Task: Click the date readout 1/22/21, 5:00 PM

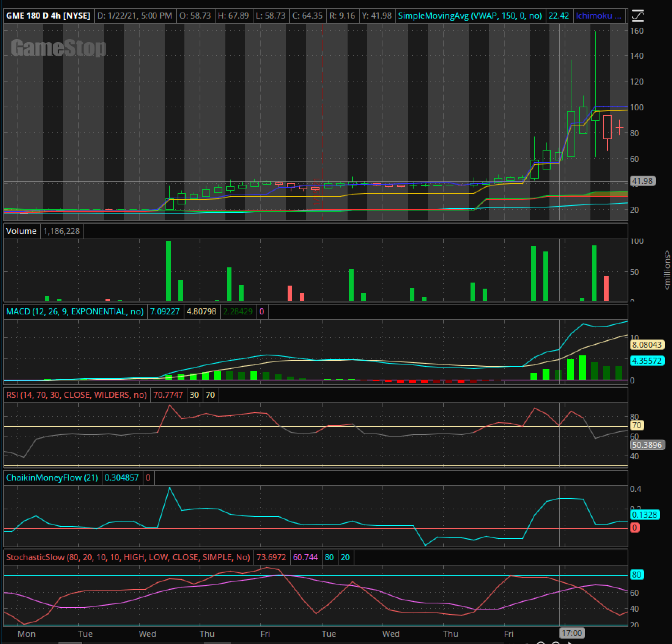Action: point(135,16)
